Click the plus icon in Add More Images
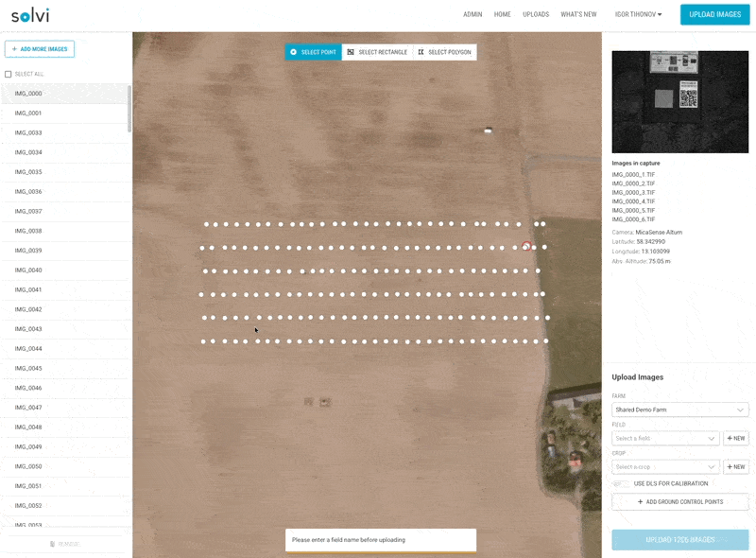This screenshot has height=558, width=756. click(14, 49)
